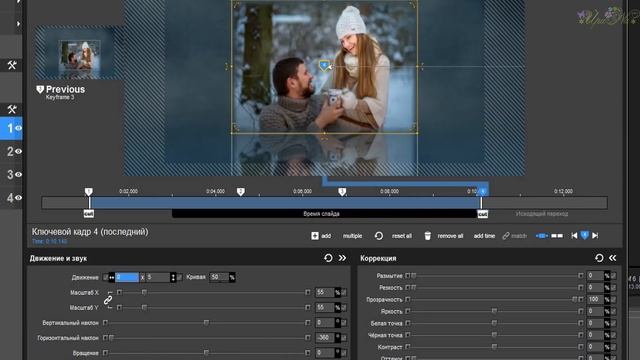
Task: Select layer 3 tab
Action: click(x=11, y=175)
